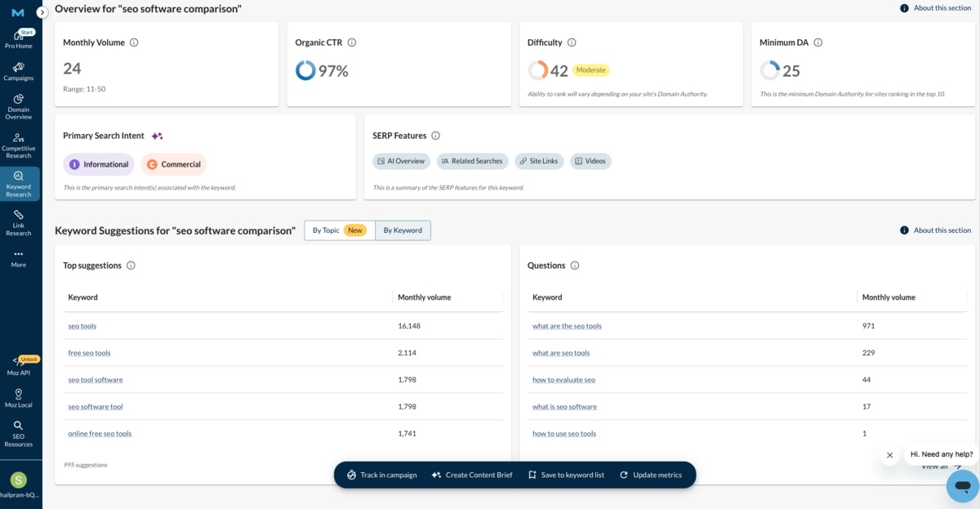Dismiss the 'Hi. Need any help?' popup
980x509 pixels.
890,455
